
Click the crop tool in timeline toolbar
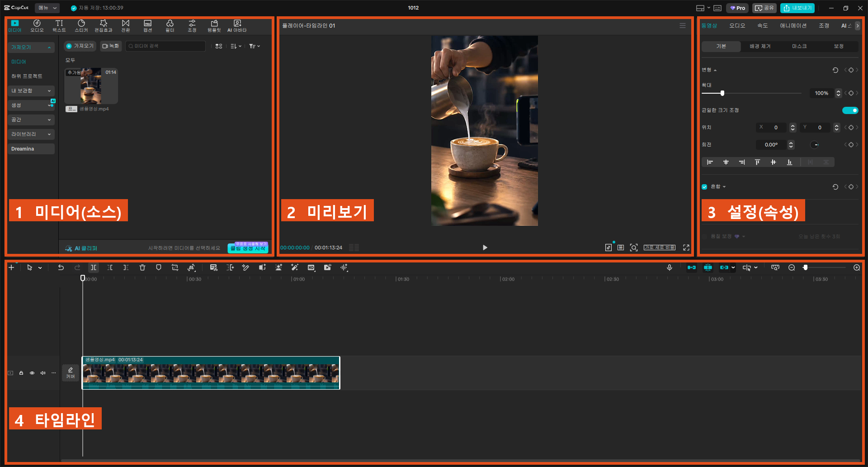175,267
